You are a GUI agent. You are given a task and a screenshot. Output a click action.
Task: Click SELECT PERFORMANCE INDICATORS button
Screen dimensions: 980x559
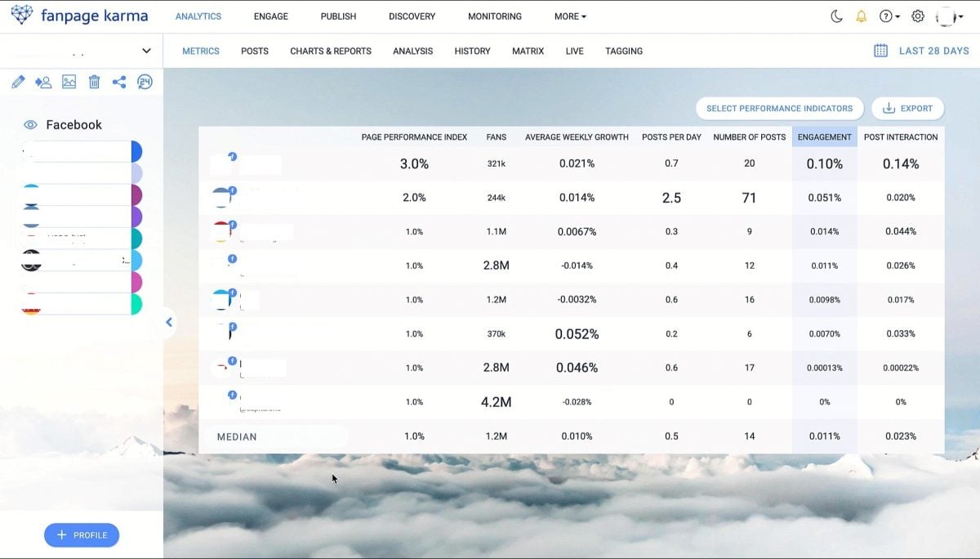[779, 108]
